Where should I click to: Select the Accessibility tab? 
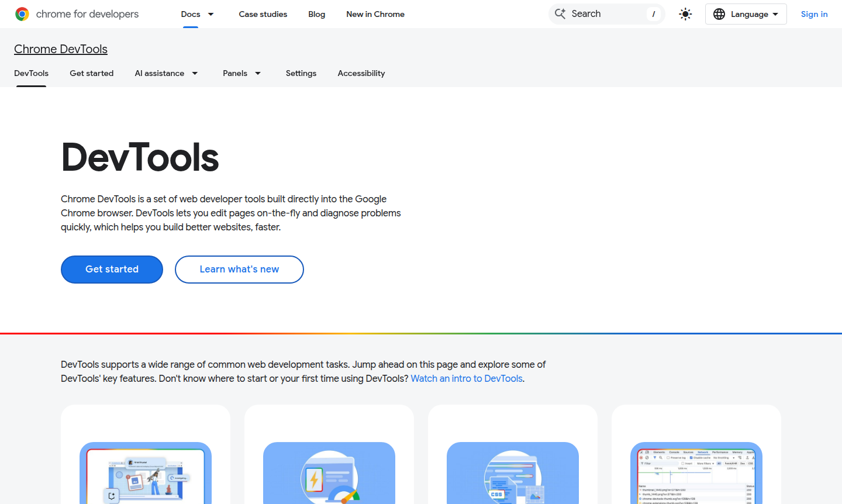pos(361,73)
